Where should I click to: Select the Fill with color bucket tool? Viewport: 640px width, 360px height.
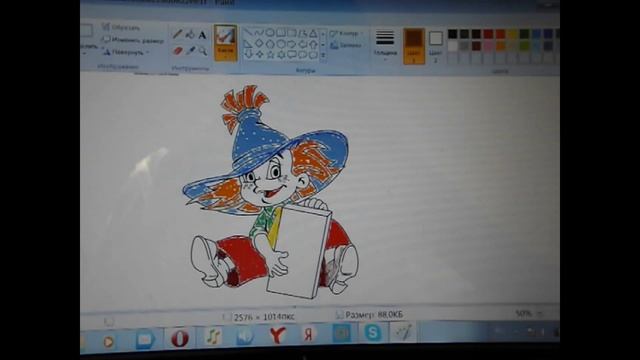[x=190, y=35]
